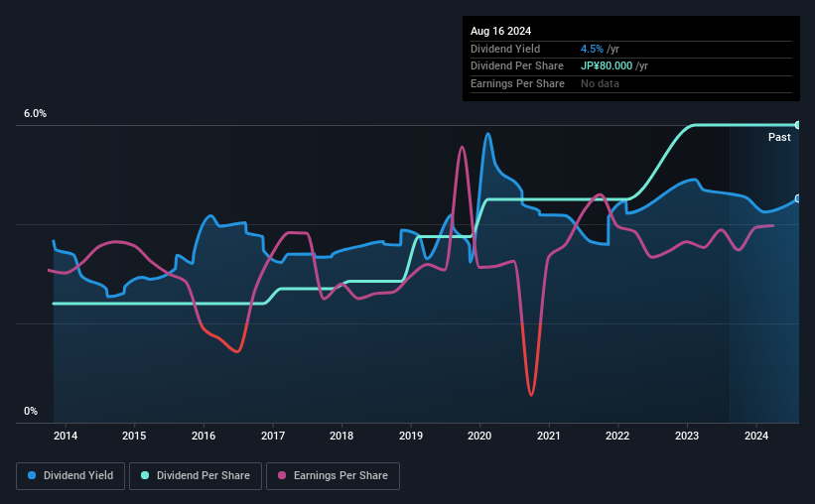The height and width of the screenshot is (504, 815).
Task: Click the 4.5% dividend yield value
Action: pos(592,49)
